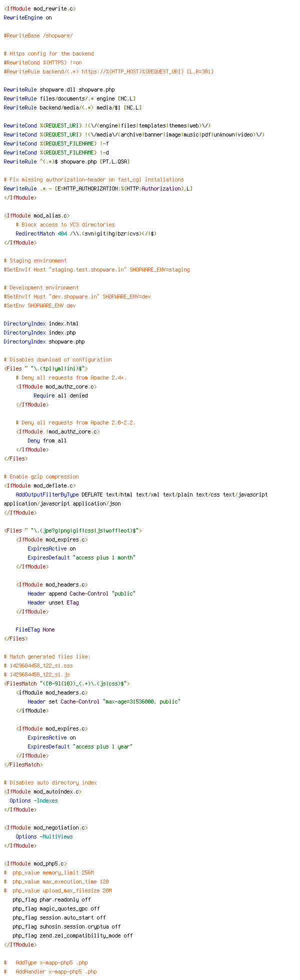Click the 'application/javascript application/json' line
Viewport: 300px width, 980px height.
click(x=62, y=503)
